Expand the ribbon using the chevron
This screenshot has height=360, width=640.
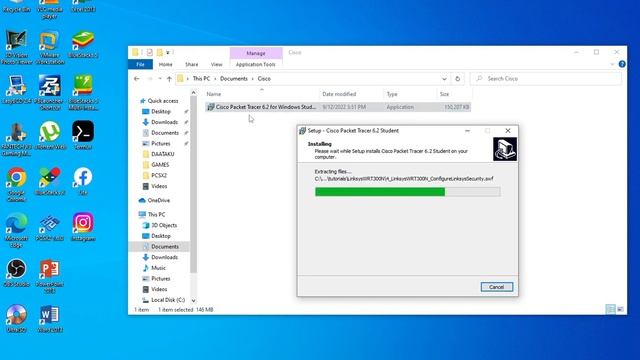click(612, 64)
